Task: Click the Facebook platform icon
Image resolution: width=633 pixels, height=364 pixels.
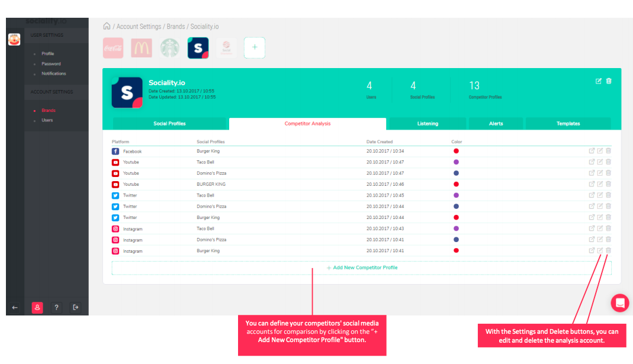Action: [115, 152]
